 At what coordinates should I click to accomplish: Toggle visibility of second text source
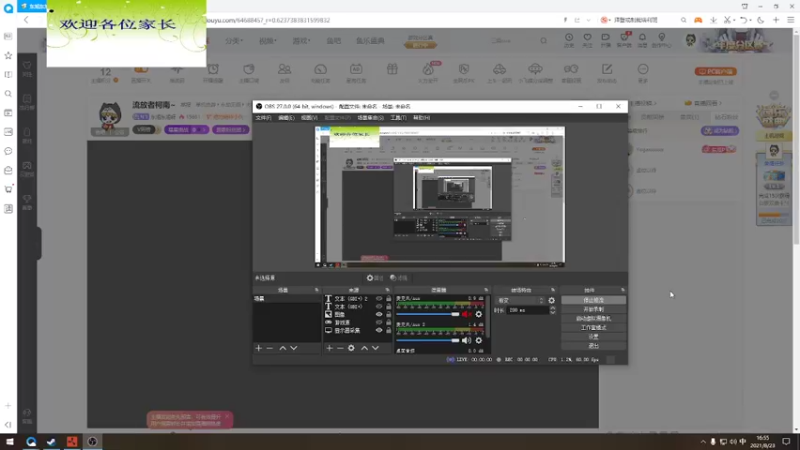point(379,307)
